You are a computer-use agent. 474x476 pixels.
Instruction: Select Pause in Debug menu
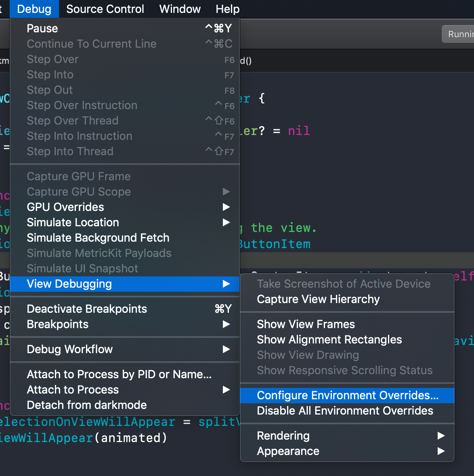click(42, 29)
